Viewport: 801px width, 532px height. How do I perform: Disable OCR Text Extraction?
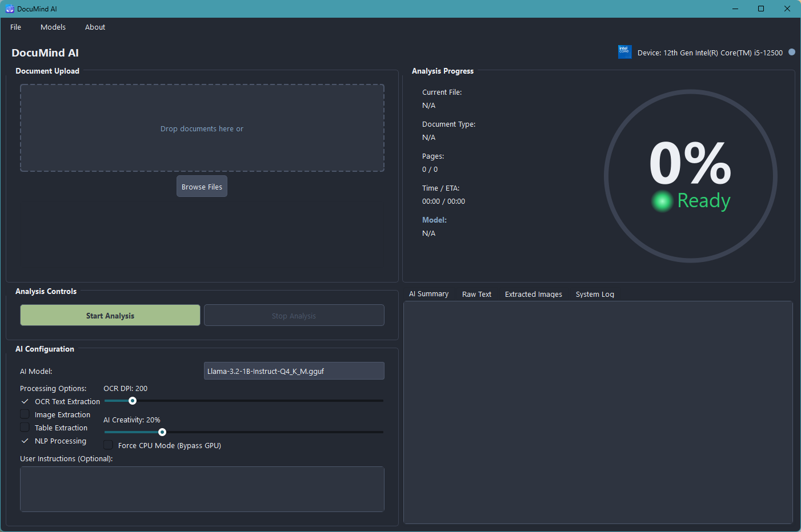[x=25, y=401]
